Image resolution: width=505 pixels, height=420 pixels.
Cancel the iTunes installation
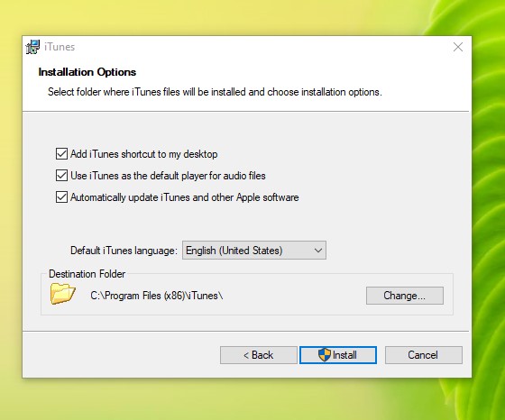424,355
